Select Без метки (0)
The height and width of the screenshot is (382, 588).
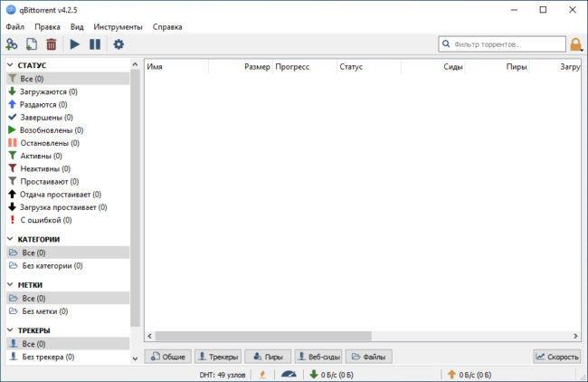click(68, 311)
